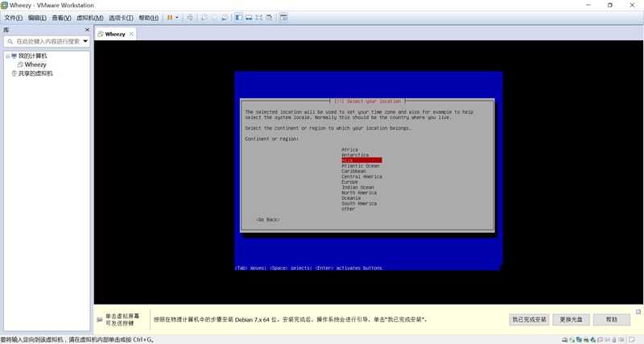The image size is (644, 344).
Task: Open the 帮助(H) menu
Action: [148, 18]
